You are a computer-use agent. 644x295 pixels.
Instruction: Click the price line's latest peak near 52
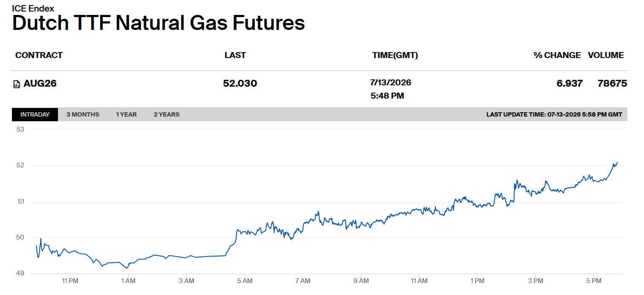[617, 163]
